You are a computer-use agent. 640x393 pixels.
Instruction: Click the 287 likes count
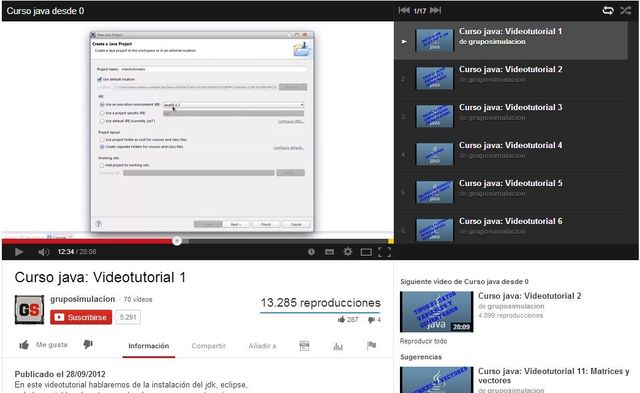click(352, 320)
